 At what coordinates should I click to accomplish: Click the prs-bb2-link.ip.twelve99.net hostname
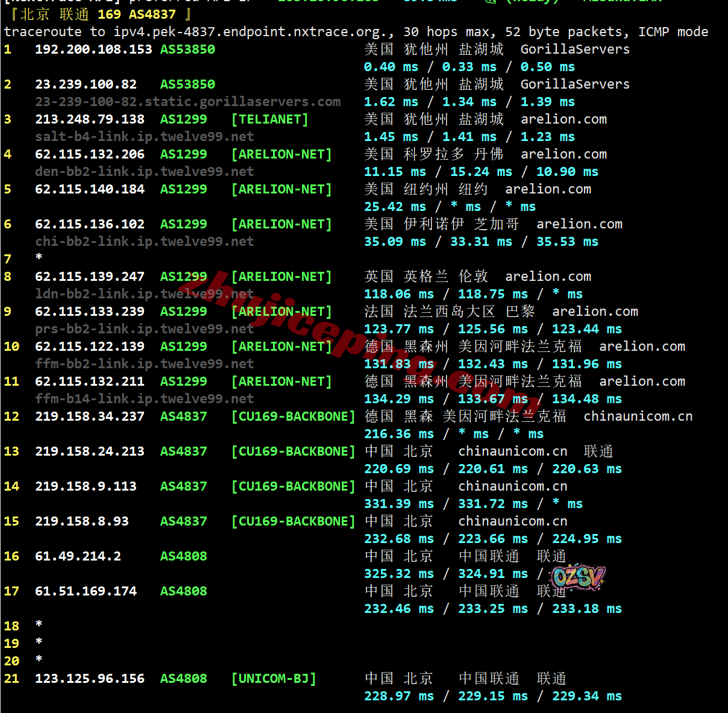tap(144, 329)
